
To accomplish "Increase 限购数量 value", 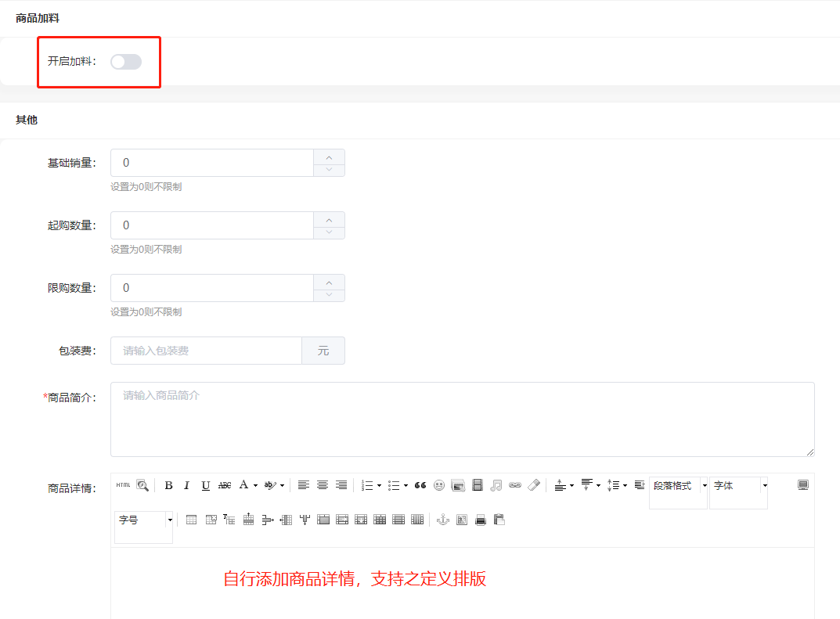I will (329, 283).
